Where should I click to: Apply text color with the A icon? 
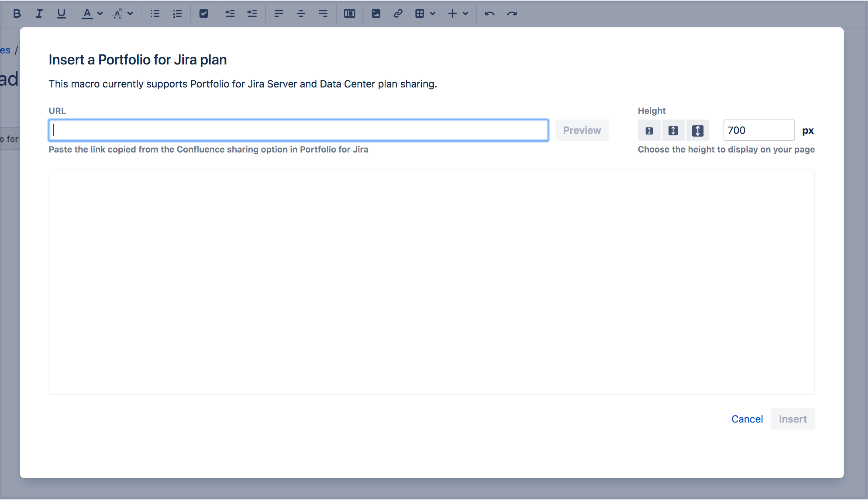pyautogui.click(x=87, y=14)
